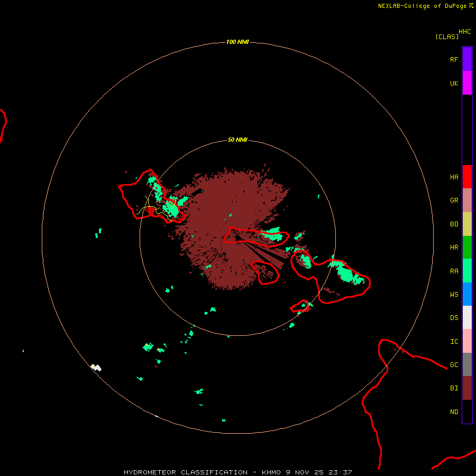Click the red HA legend swatch
This screenshot has width=476, height=476.
click(467, 177)
